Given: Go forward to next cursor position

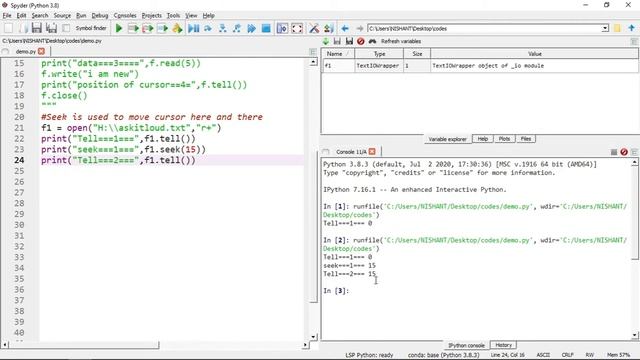Looking at the screenshot, I should pos(359,28).
